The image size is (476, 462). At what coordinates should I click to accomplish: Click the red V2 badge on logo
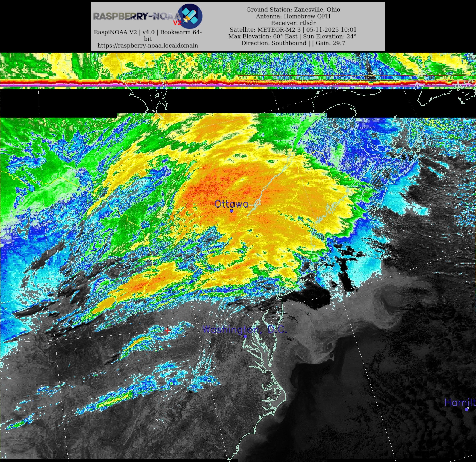177,23
